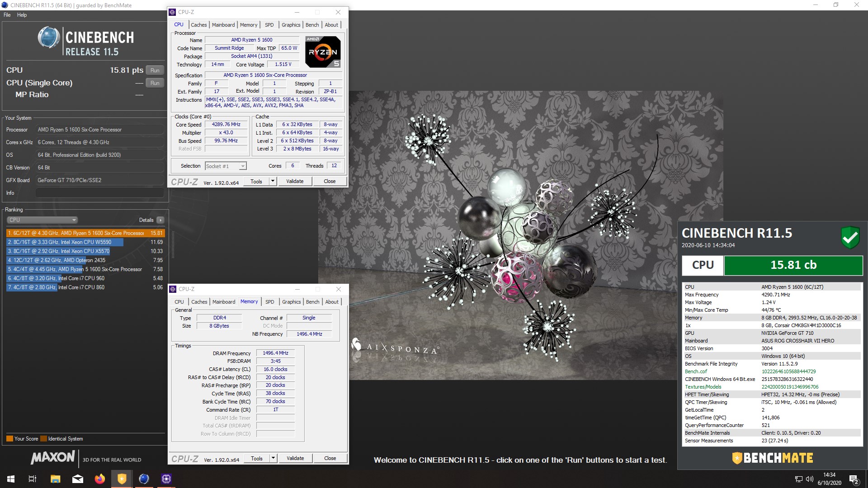Click the network tray icon
The height and width of the screenshot is (488, 868).
tap(799, 479)
